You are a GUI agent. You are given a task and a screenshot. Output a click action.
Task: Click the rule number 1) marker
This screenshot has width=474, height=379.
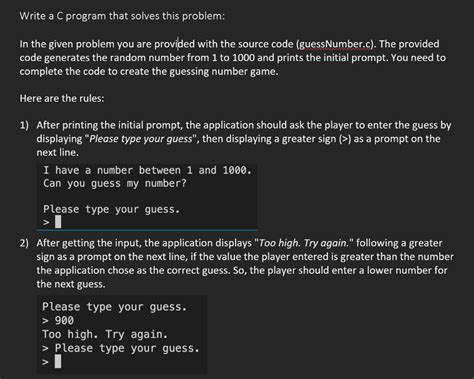tap(24, 125)
